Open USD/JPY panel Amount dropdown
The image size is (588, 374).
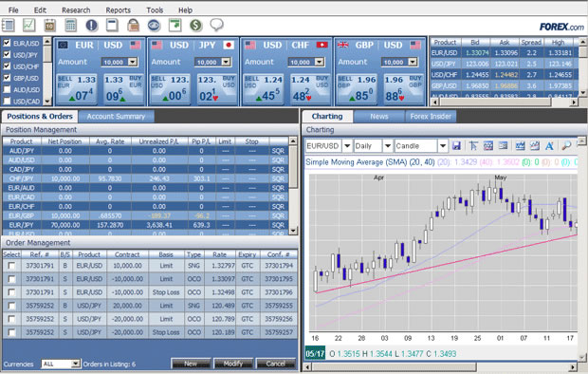pyautogui.click(x=226, y=62)
